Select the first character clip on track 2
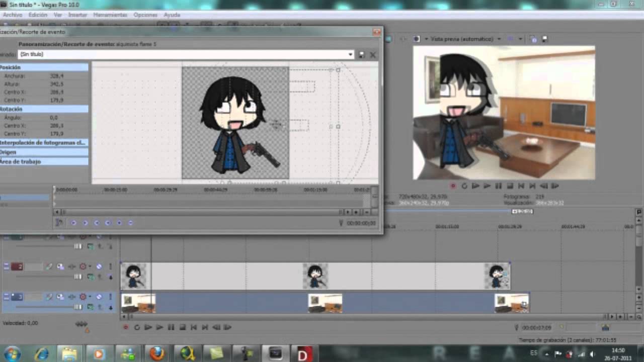644x362 pixels. pyautogui.click(x=133, y=276)
